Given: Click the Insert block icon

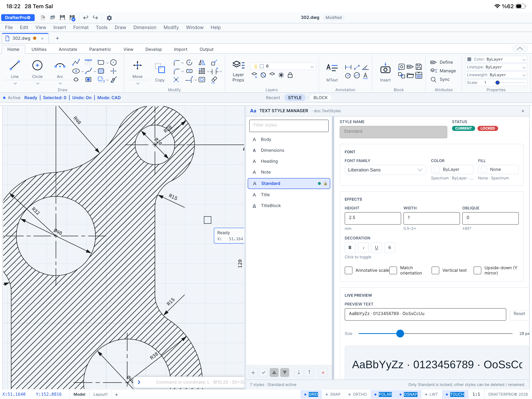Looking at the screenshot, I should [x=385, y=72].
